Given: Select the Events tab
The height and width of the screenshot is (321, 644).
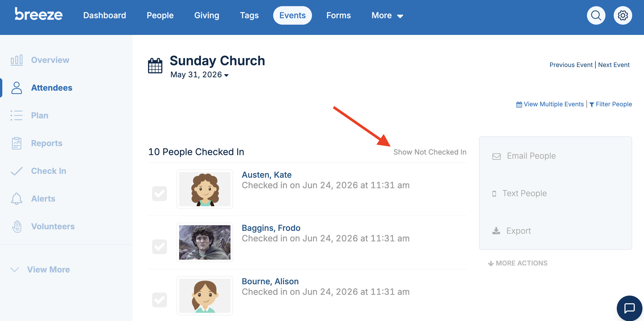Looking at the screenshot, I should [x=292, y=15].
